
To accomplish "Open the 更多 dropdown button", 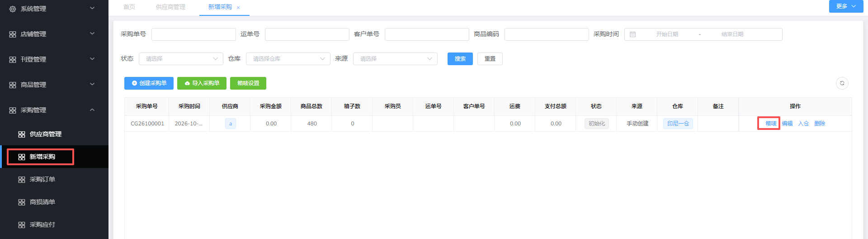I will point(846,6).
